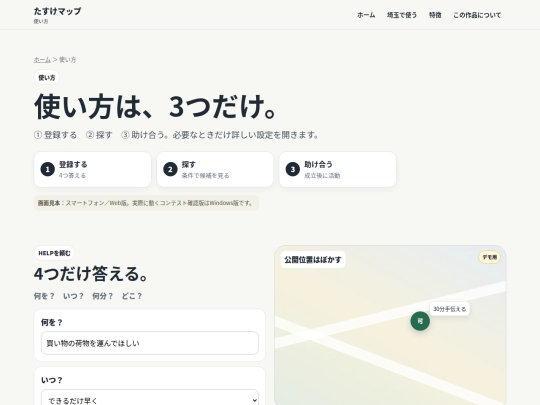
Task: Click 条件で候補を見る subtitle in step 2
Action: (x=205, y=175)
